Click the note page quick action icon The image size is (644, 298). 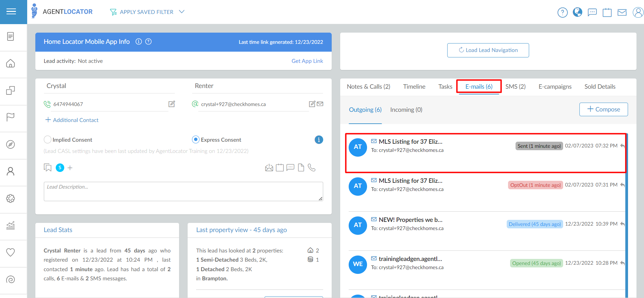click(x=301, y=168)
